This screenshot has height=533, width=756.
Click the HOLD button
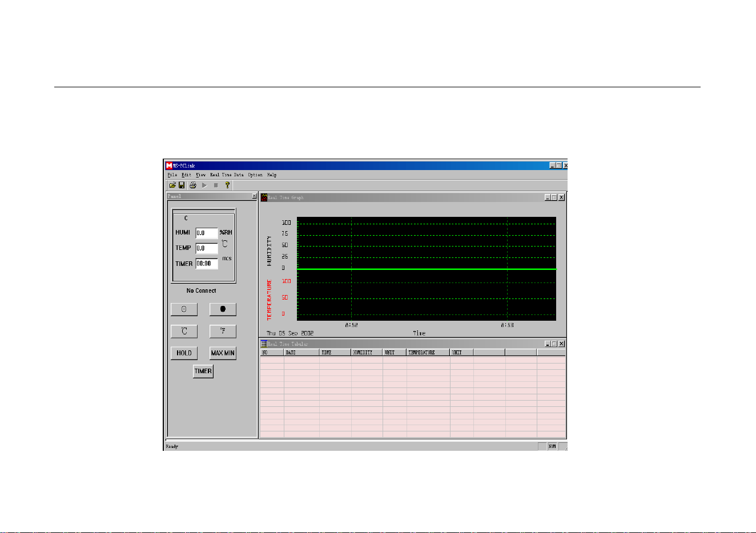tap(184, 353)
